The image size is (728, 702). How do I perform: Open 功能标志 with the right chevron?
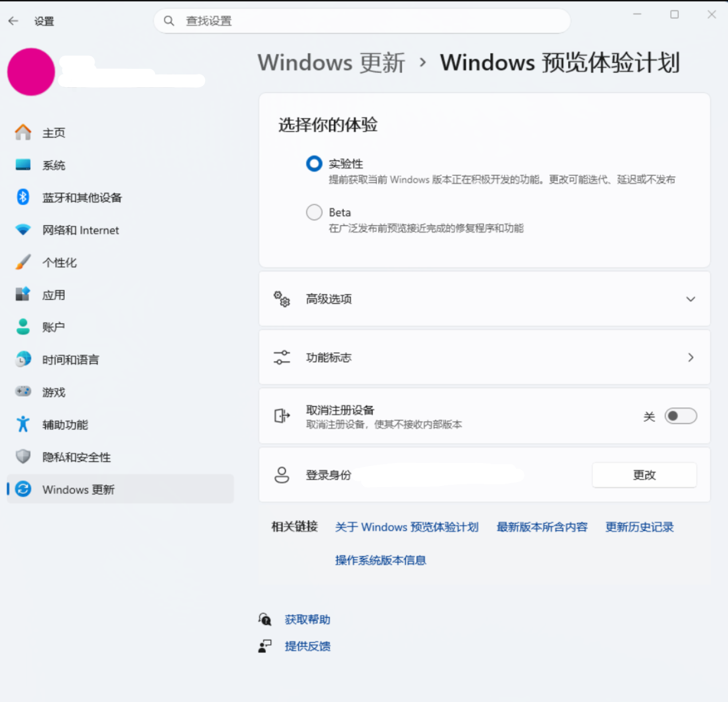tap(691, 357)
